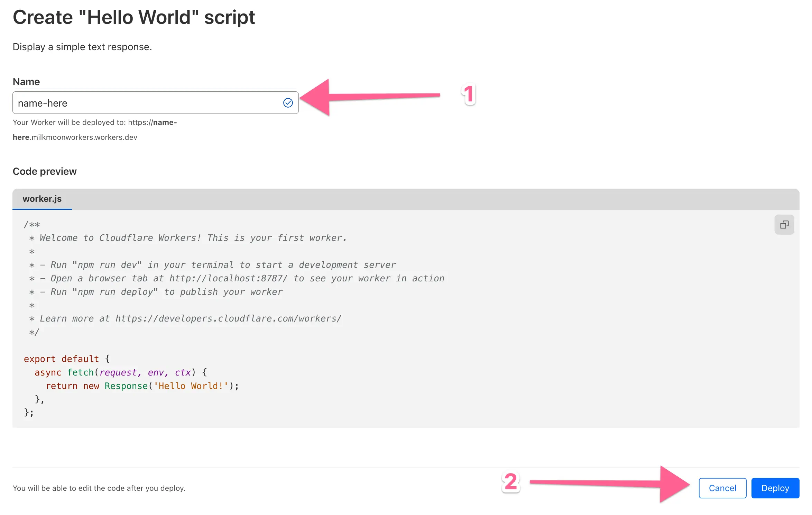Click the pink number 2 annotation

510,482
